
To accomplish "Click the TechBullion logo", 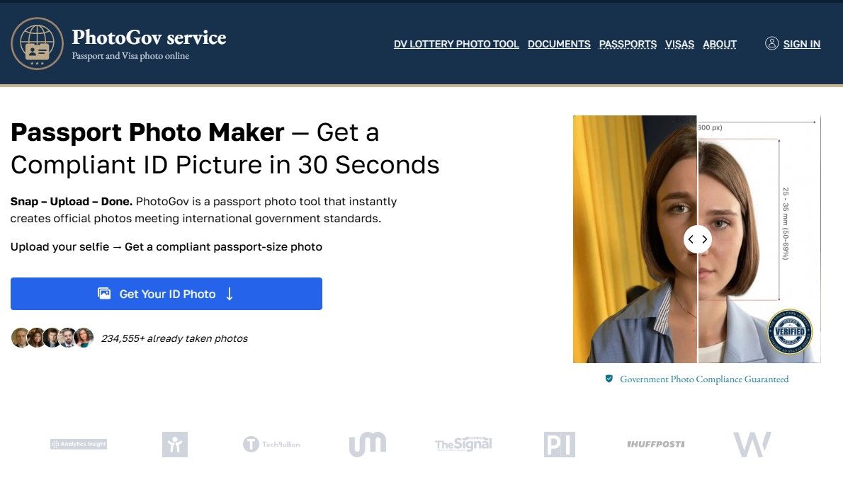I will [x=271, y=444].
